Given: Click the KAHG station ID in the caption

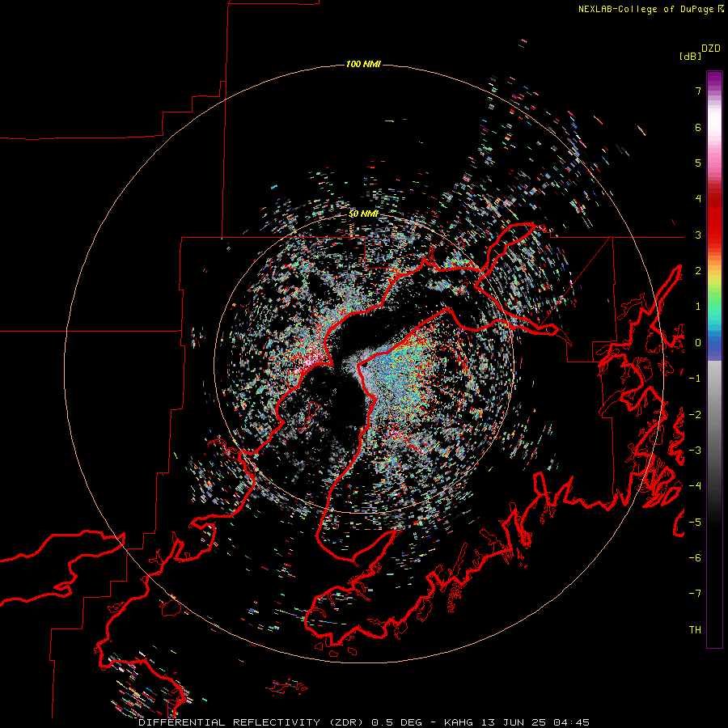Looking at the screenshot, I should point(459,722).
